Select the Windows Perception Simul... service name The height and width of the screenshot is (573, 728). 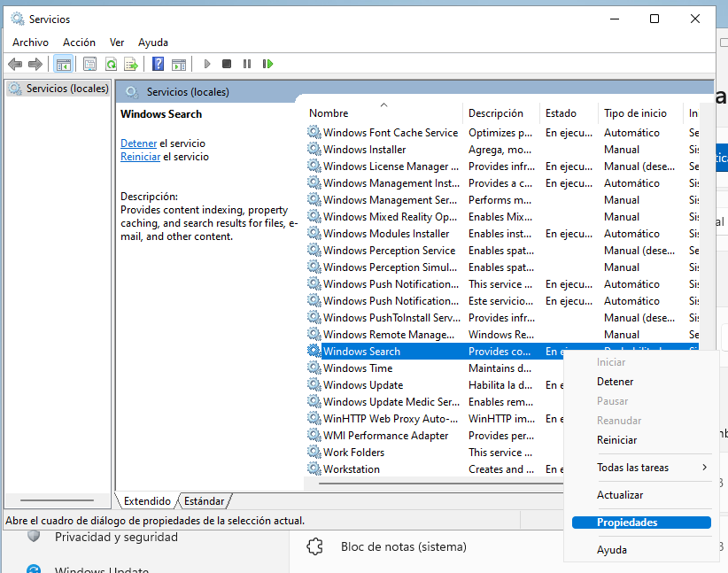tap(390, 267)
